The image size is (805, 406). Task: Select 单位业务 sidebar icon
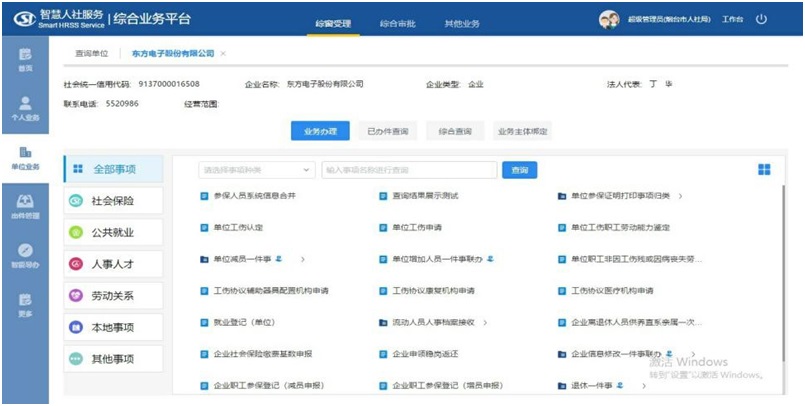26,157
